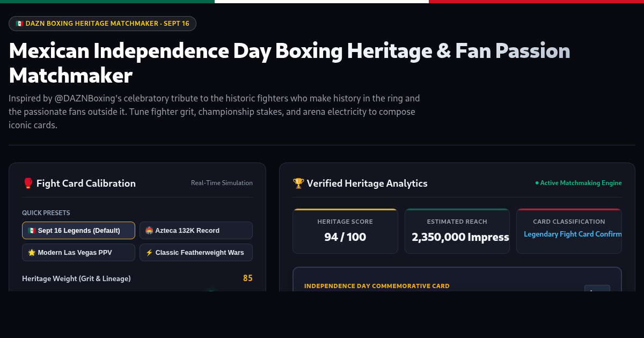Click the Legendary Fight Card Confirmed text
This screenshot has height=338, width=644.
pos(573,234)
